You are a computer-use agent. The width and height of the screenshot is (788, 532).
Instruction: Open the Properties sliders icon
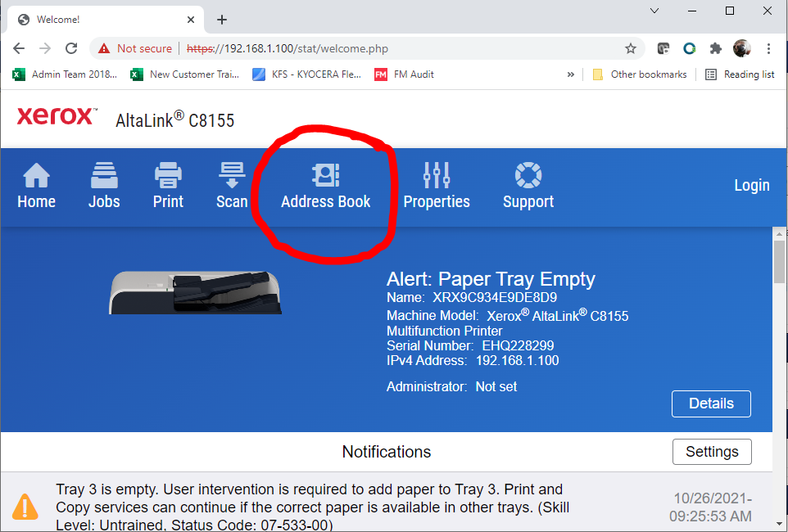[437, 175]
